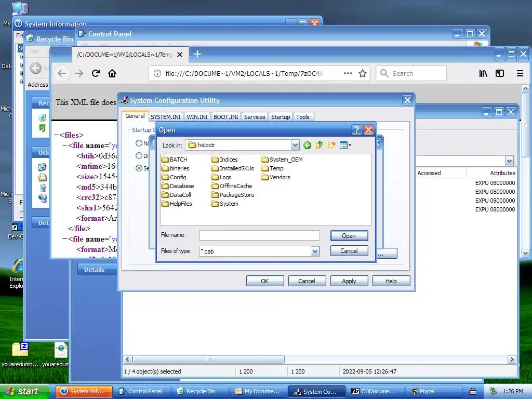Toggle the browser sidebar icon

pyautogui.click(x=500, y=73)
